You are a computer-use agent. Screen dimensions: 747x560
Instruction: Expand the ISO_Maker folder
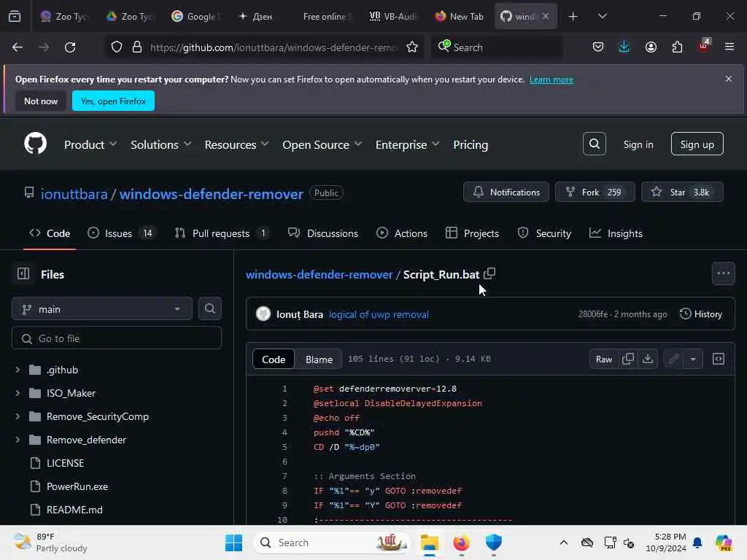click(18, 393)
